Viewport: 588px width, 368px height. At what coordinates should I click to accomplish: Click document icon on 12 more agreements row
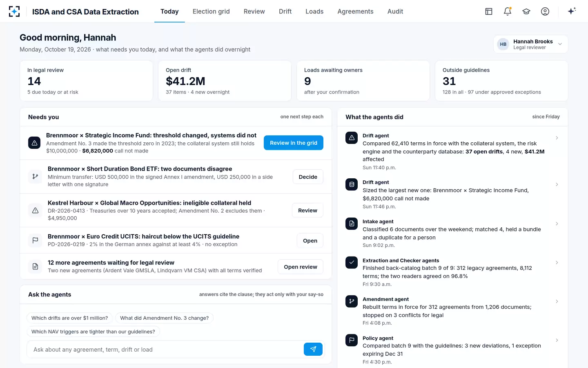(36, 267)
